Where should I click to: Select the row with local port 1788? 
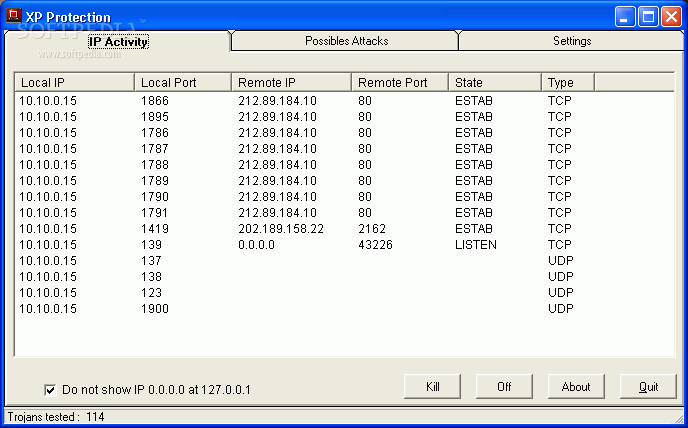344,165
